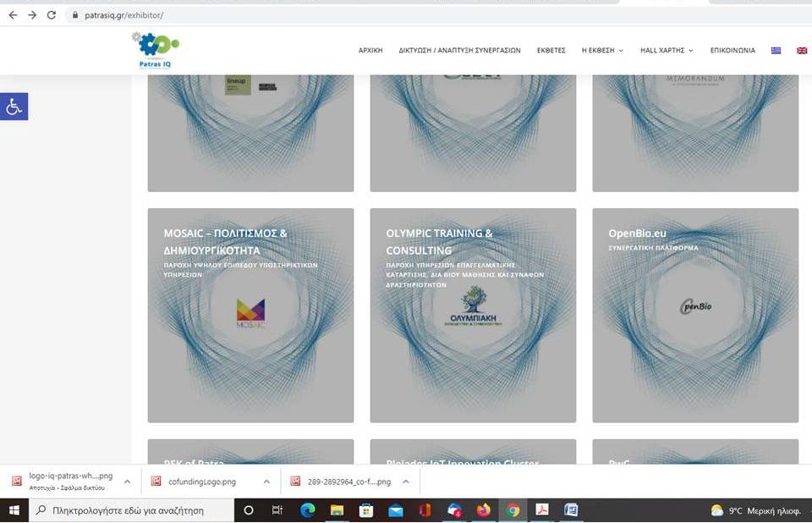
Task: Click the ΟΛΥΜΠΙΑΚΗ tree logo
Action: tap(473, 306)
